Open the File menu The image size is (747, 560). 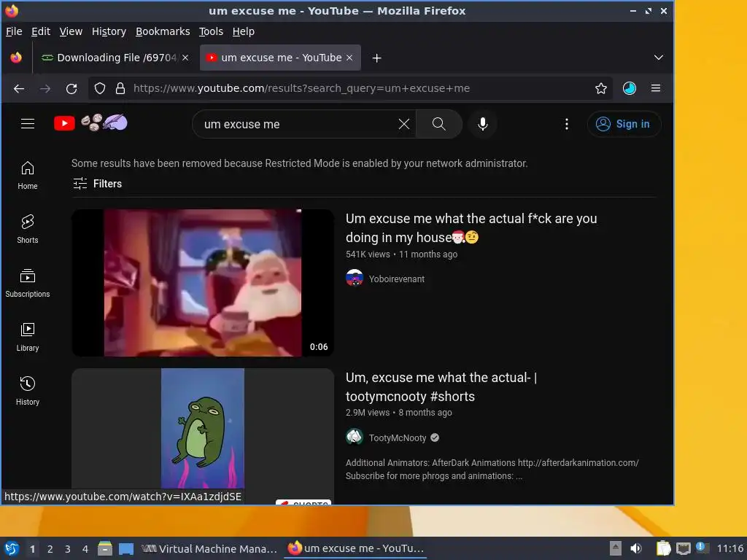click(14, 31)
